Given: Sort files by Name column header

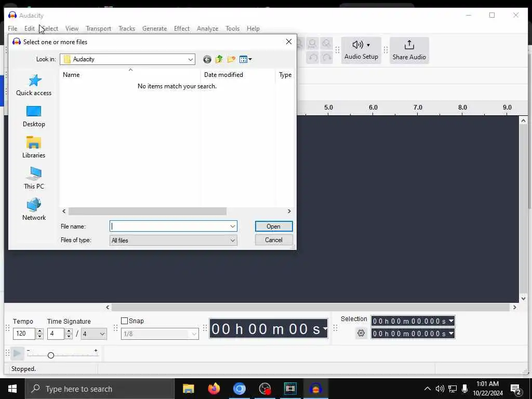Looking at the screenshot, I should tap(130, 75).
